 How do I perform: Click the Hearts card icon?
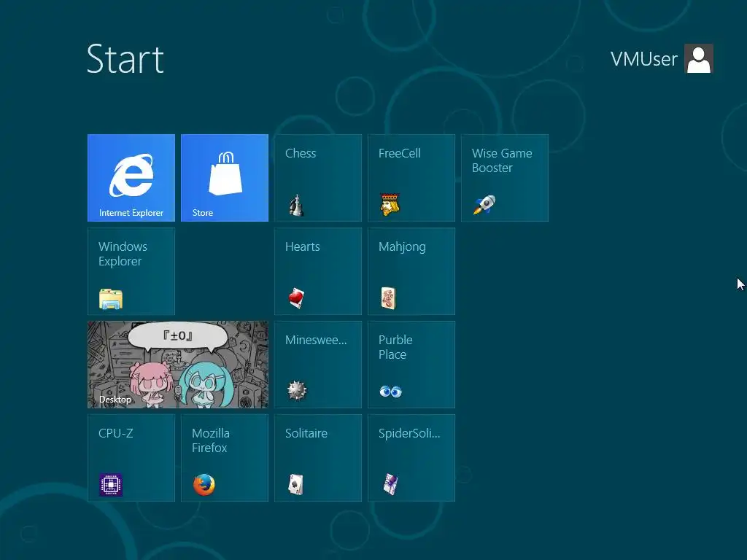[296, 298]
